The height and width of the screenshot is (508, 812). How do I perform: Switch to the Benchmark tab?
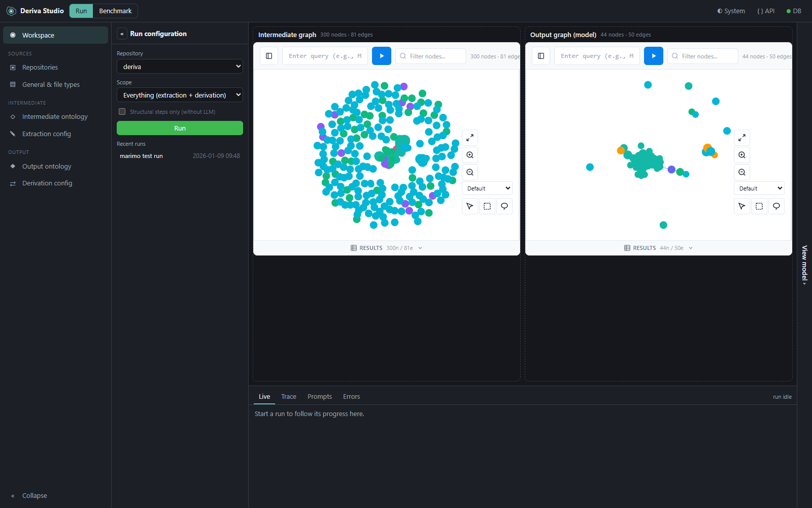115,11
